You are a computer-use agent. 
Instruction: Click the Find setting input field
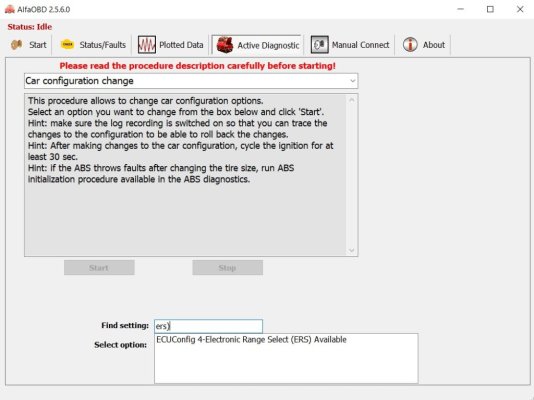pyautogui.click(x=208, y=326)
